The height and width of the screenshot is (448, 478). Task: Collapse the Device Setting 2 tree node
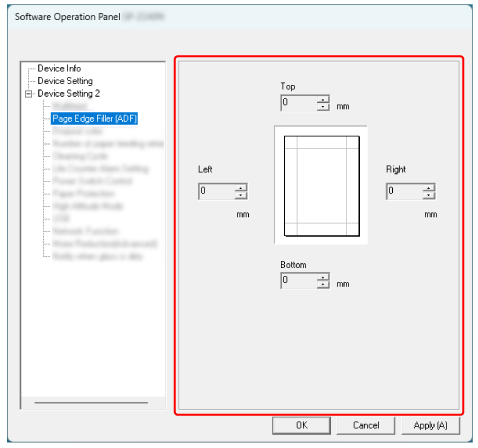[29, 94]
